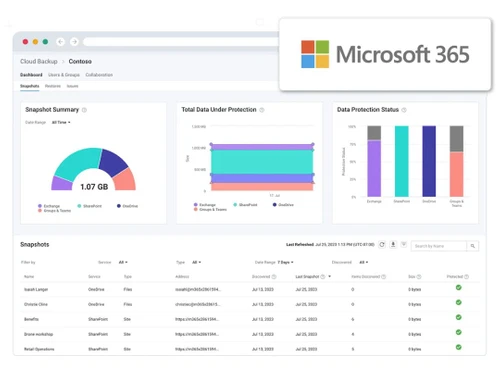Image resolution: width=500 pixels, height=375 pixels.
Task: Click the Search by Name field
Action: (x=439, y=246)
